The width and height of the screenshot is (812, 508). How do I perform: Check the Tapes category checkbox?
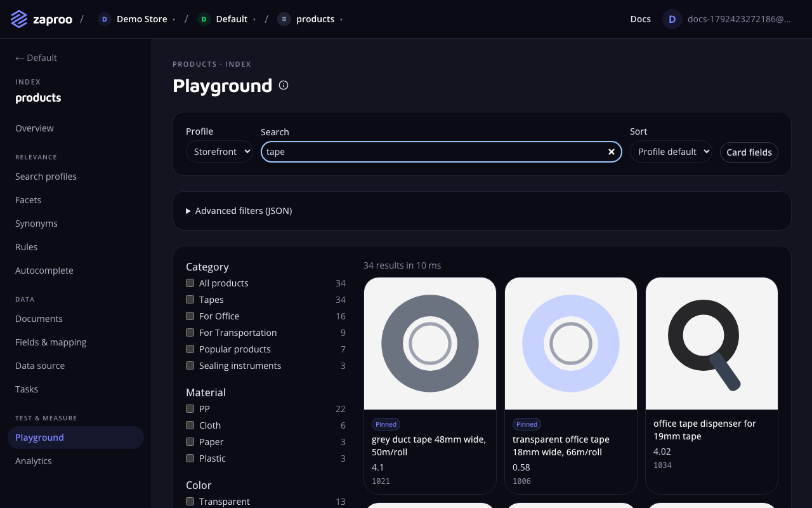[x=190, y=300]
